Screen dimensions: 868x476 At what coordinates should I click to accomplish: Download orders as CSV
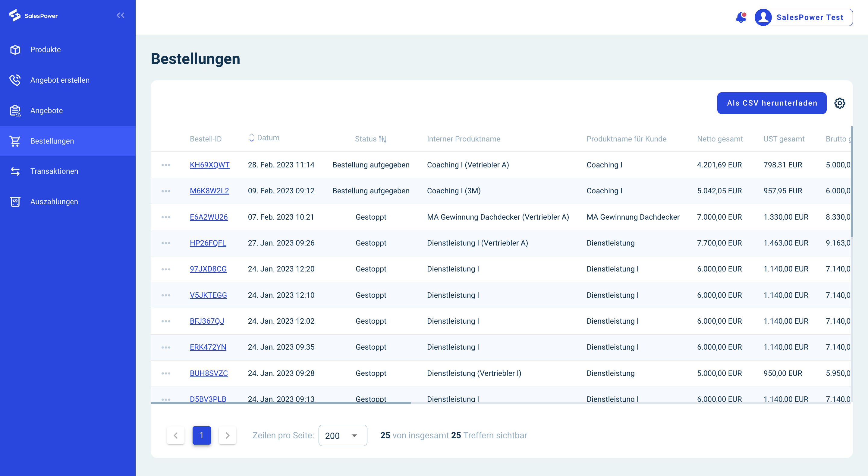772,103
